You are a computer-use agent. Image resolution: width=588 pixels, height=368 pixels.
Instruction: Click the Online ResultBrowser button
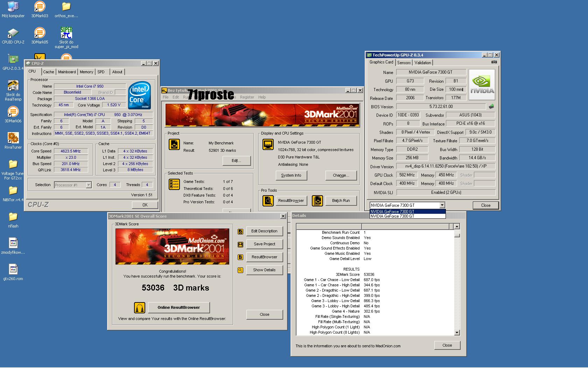pyautogui.click(x=179, y=307)
